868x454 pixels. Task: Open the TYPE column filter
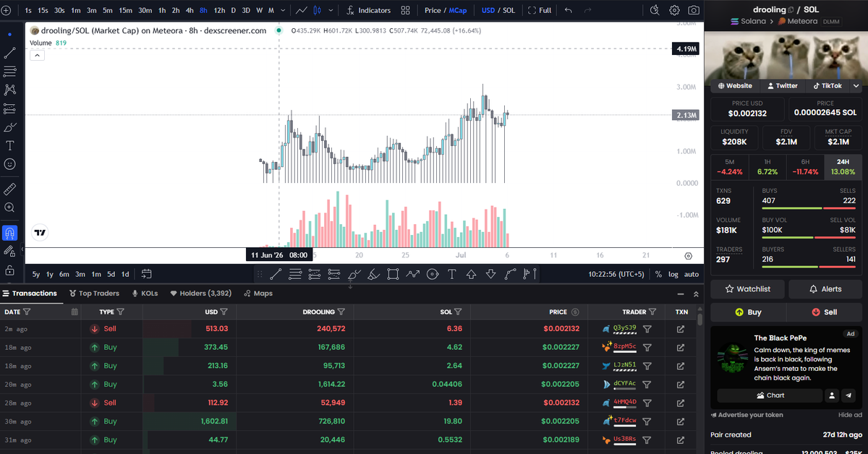(x=120, y=312)
